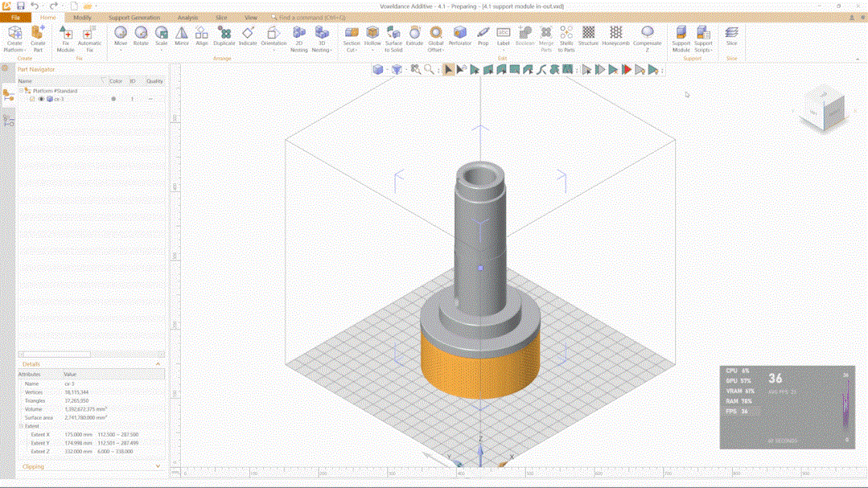This screenshot has height=488, width=868.
Task: Click the magnifier zoom icon in viewport toolbar
Action: pos(429,70)
